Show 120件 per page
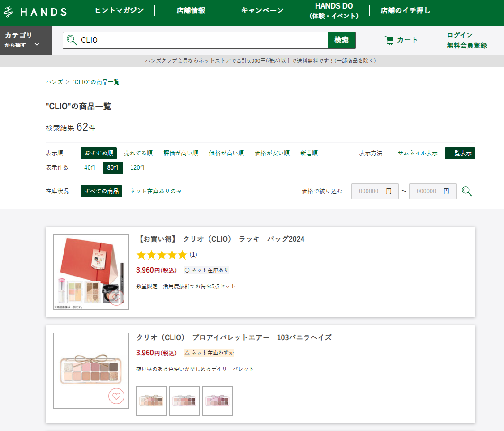504x431 pixels. 138,167
